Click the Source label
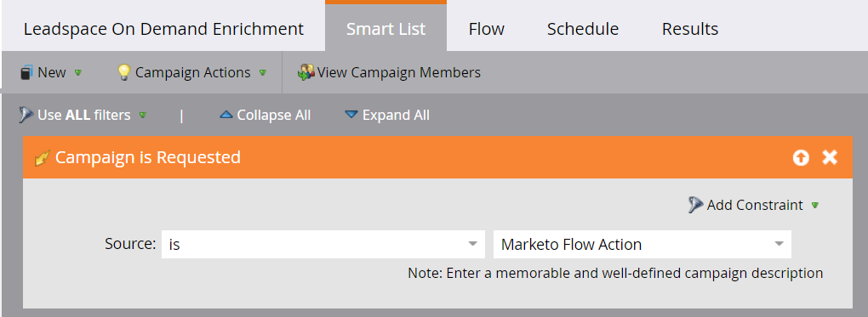This screenshot has height=317, width=868. pyautogui.click(x=130, y=244)
